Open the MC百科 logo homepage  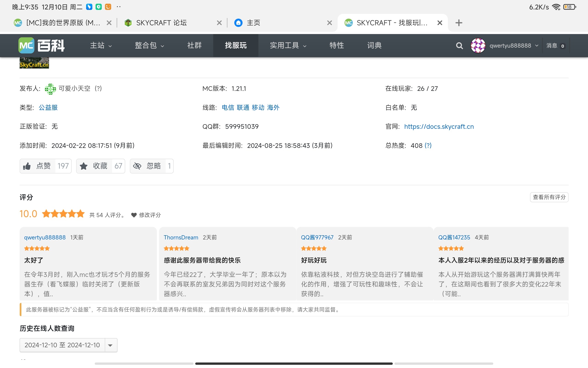tap(42, 46)
